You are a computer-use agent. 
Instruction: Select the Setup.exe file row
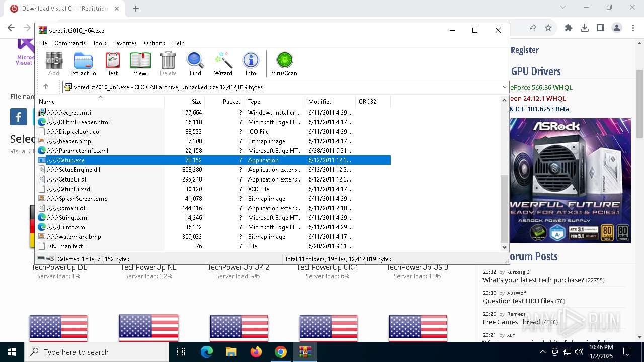214,160
